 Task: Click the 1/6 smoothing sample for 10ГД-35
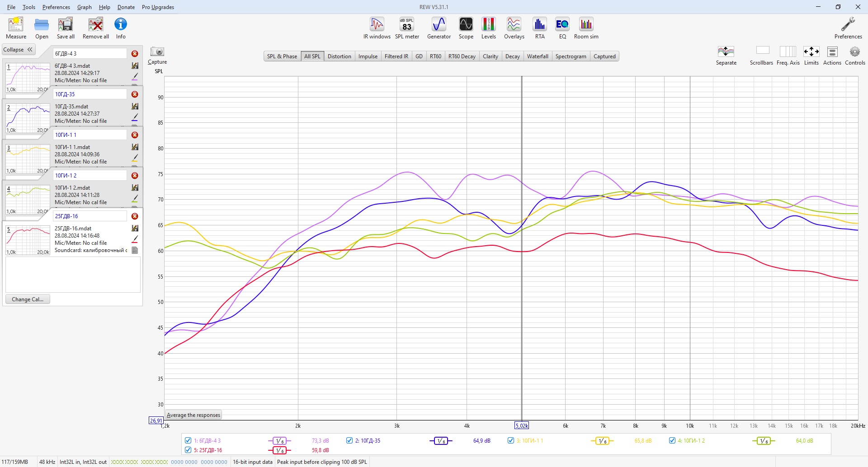pyautogui.click(x=441, y=441)
